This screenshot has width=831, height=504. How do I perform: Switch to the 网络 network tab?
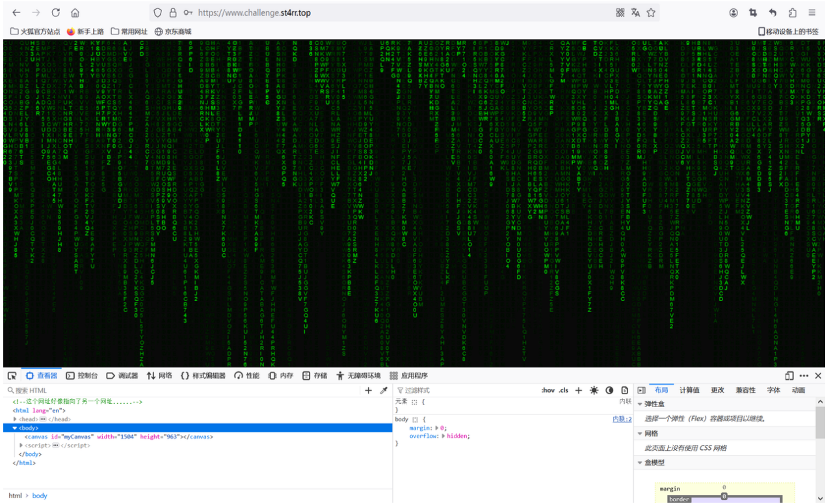[x=159, y=376]
